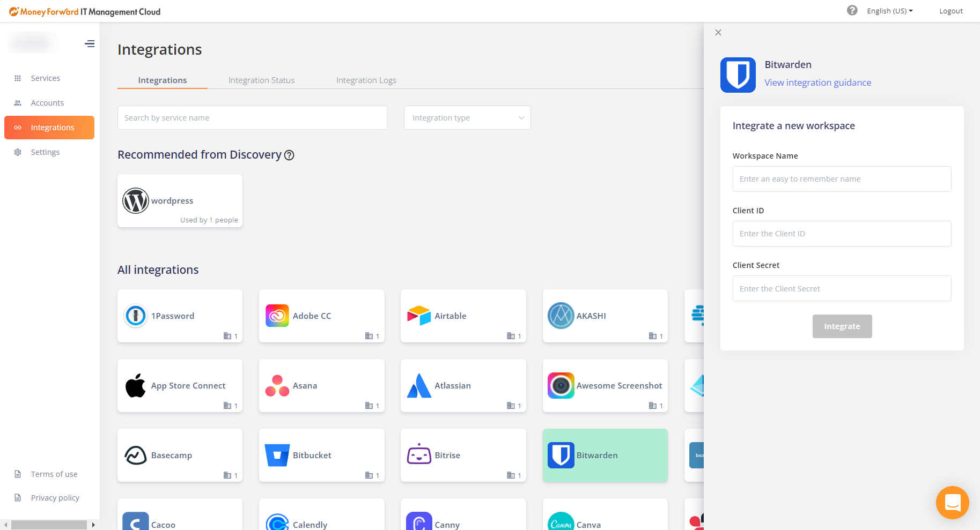
Task: Click the scrollbar right arrow at bottom left
Action: (x=93, y=525)
